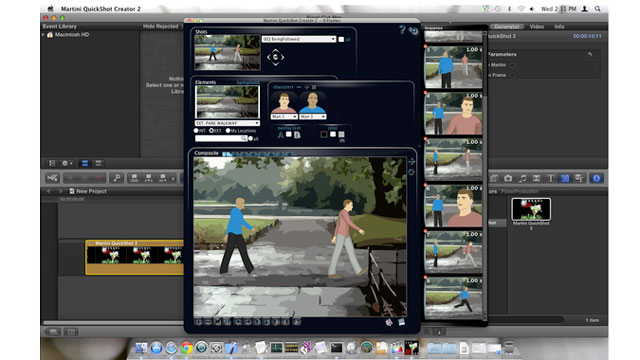Toggle Frame checkbox in Parameters
The width and height of the screenshot is (640, 360).
512,75
